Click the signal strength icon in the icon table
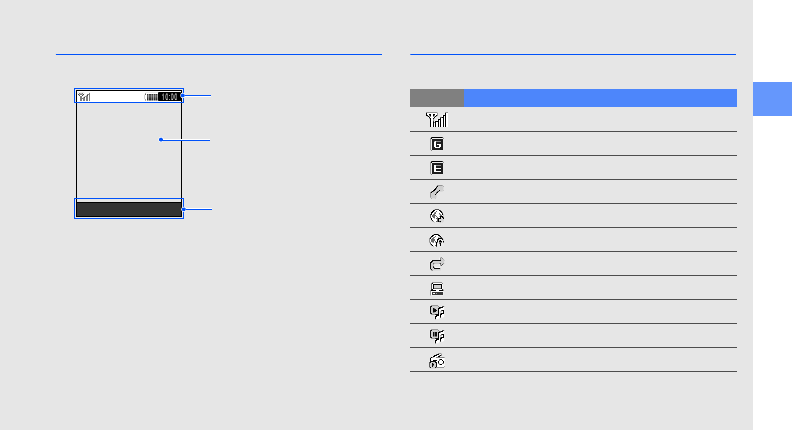The width and height of the screenshot is (792, 430). point(437,119)
